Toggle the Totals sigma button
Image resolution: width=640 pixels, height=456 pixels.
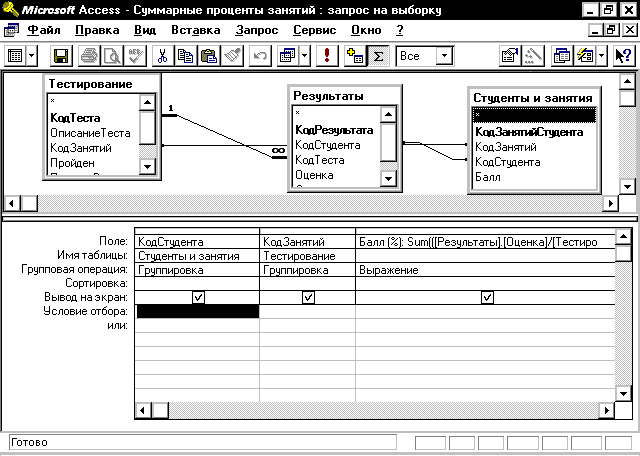(378, 56)
